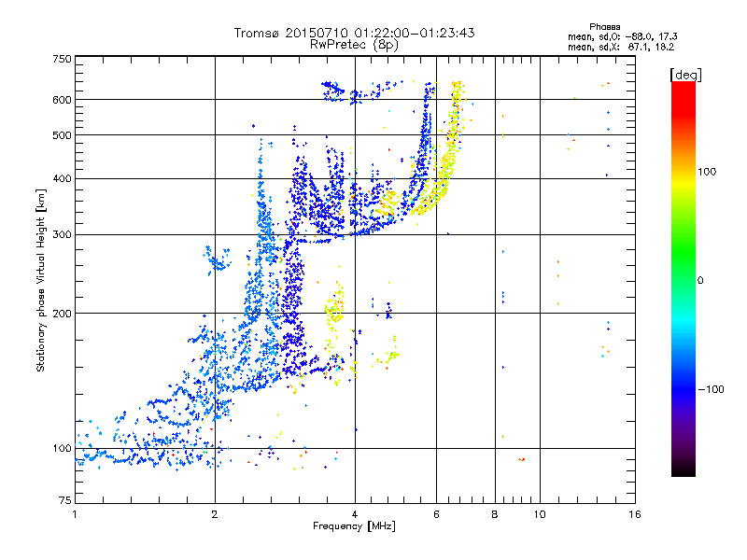Click the colorbar "0" tick label
The image size is (747, 560).
point(700,280)
